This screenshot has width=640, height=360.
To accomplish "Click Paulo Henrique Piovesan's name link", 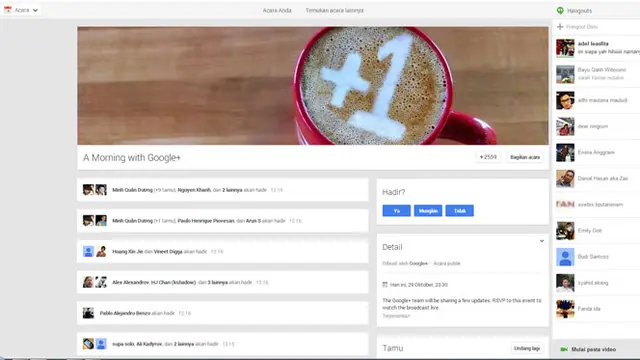I will (x=206, y=221).
